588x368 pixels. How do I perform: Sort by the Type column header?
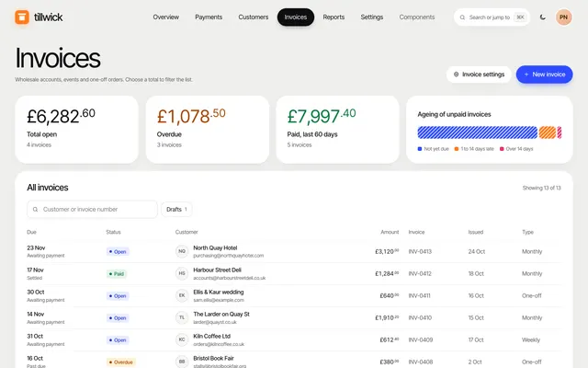(x=527, y=232)
